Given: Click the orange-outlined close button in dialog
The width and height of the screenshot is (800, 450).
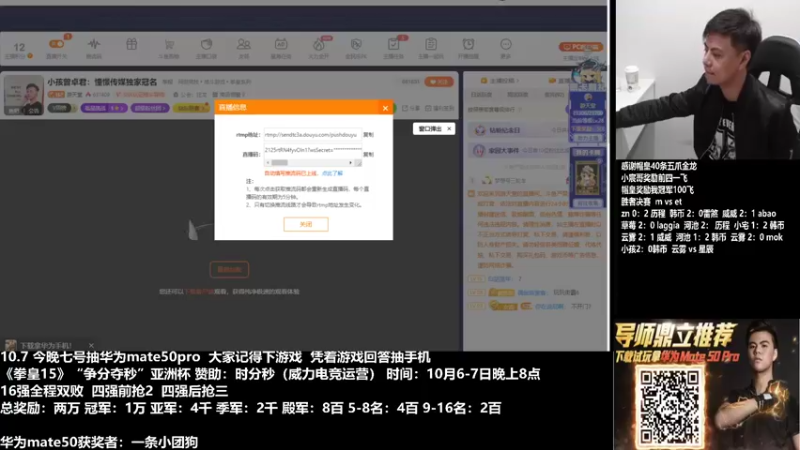Looking at the screenshot, I should [x=306, y=224].
